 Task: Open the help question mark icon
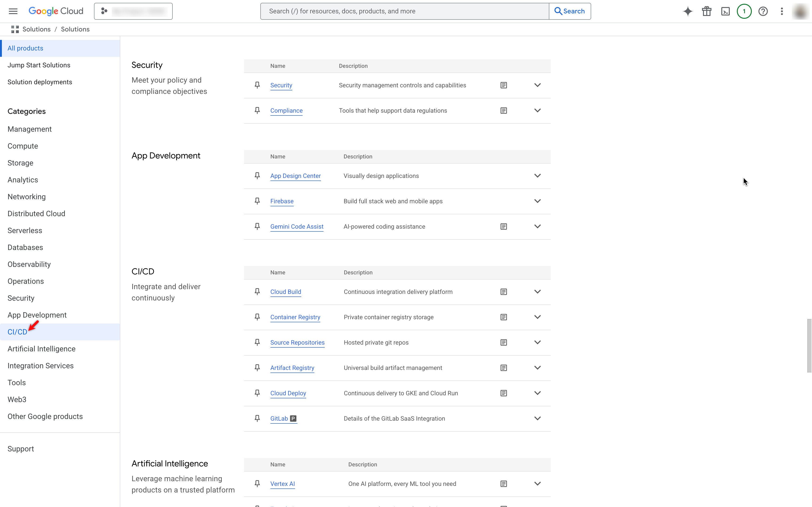tap(763, 11)
